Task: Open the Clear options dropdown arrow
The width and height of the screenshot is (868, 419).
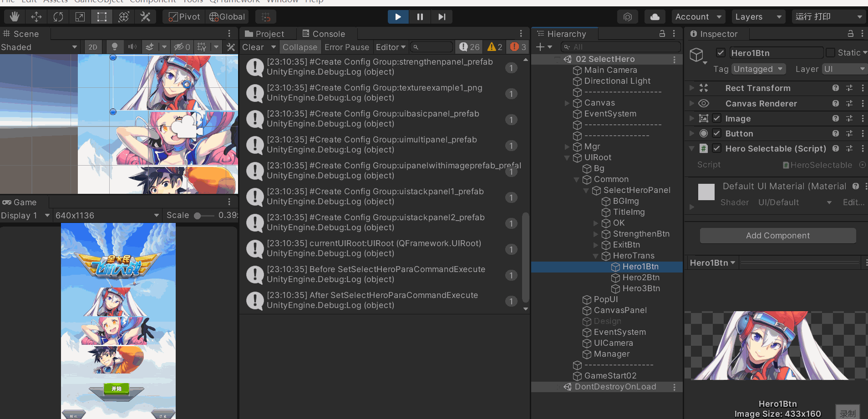Action: point(273,47)
